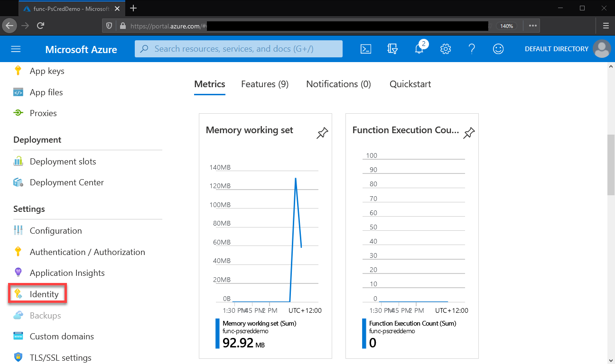
Task: Click the Deployment Center icon
Action: click(x=18, y=182)
